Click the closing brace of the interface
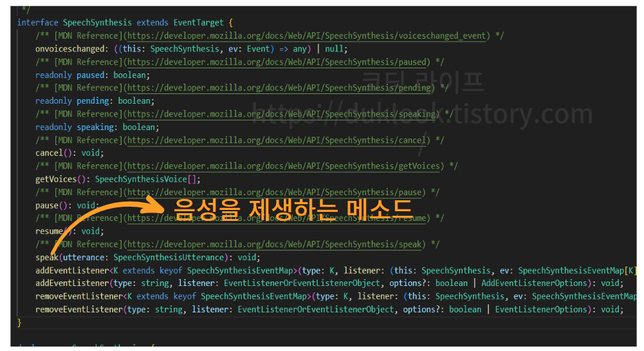The height and width of the screenshot is (351, 644). (x=19, y=323)
